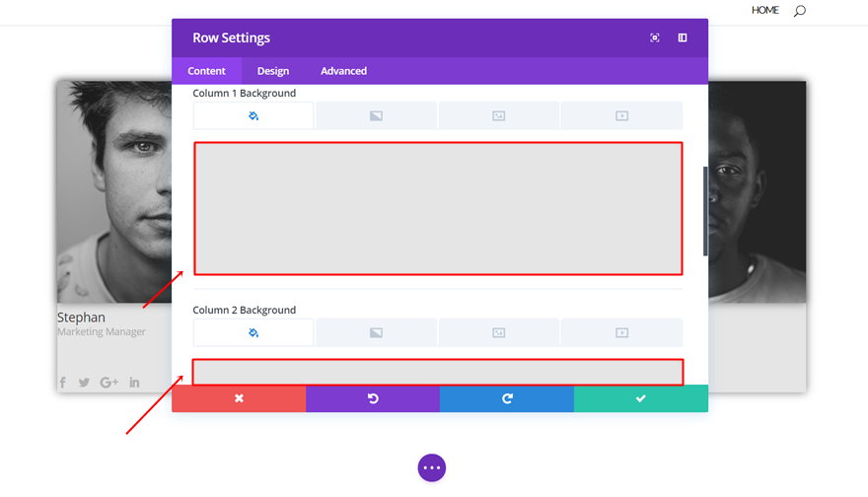Save changes with the green checkmark button
Image resolution: width=868 pixels, height=497 pixels.
coord(641,398)
